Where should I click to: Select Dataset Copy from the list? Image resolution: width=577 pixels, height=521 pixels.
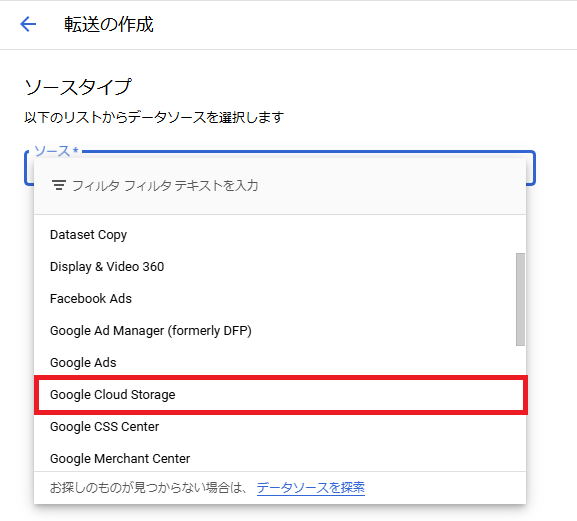(280, 235)
